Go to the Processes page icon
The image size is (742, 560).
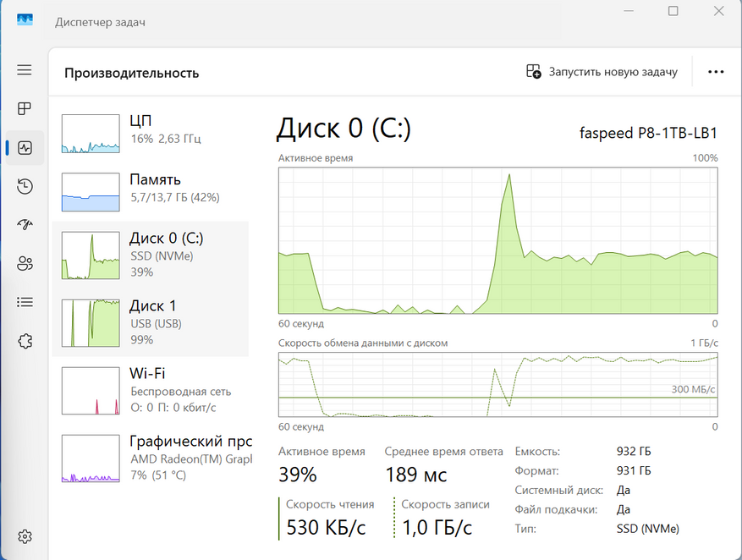coord(25,109)
